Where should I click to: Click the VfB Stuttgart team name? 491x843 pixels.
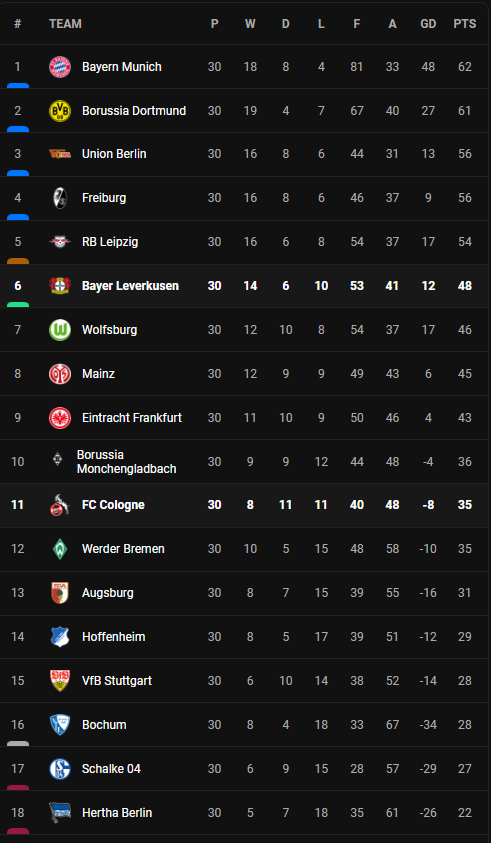117,681
